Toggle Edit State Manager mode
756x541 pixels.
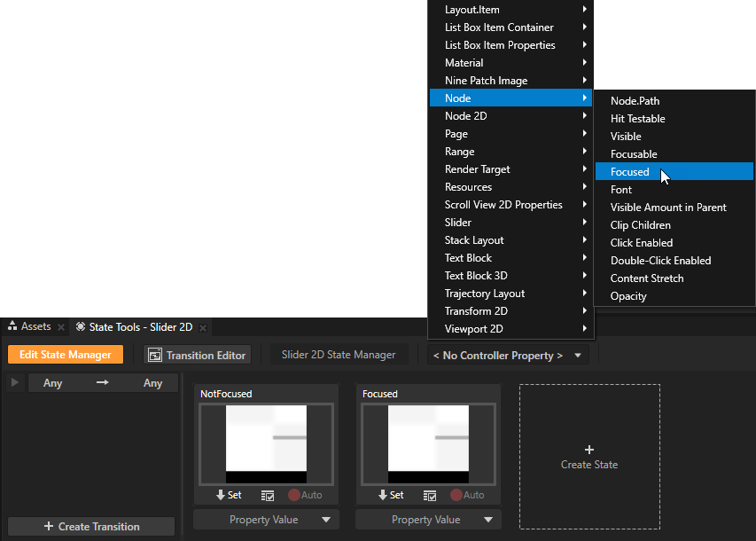66,355
